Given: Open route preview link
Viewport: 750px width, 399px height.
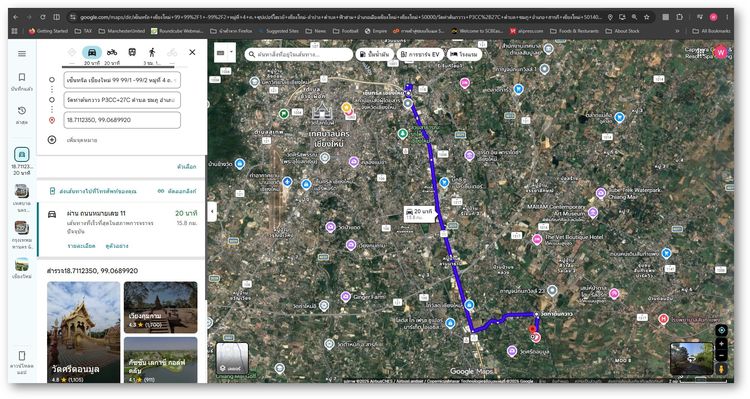Looking at the screenshot, I should (x=117, y=245).
